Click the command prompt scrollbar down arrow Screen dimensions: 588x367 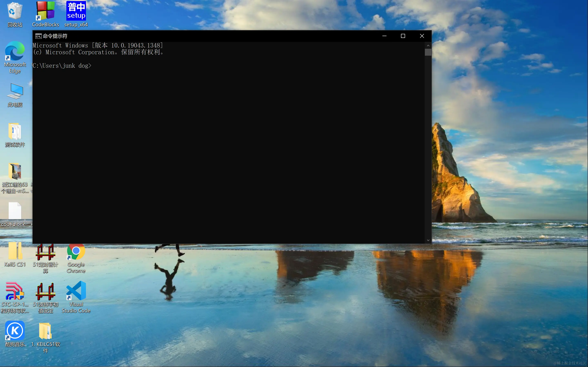[428, 240]
